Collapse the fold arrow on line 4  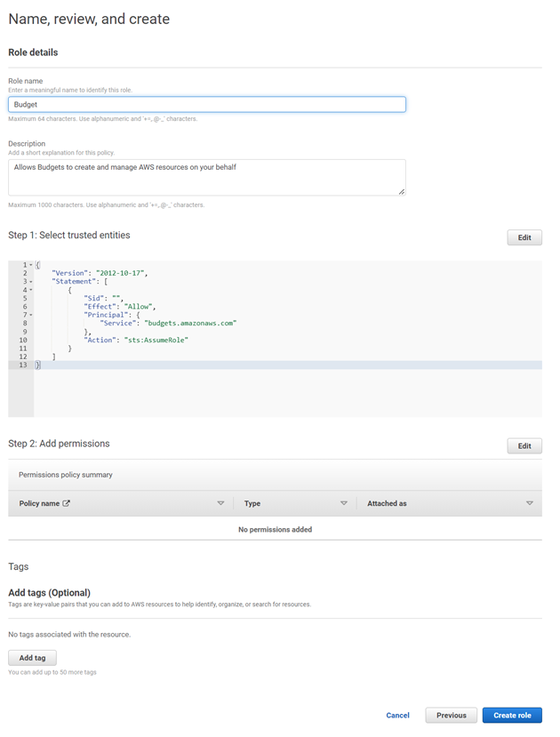30,290
